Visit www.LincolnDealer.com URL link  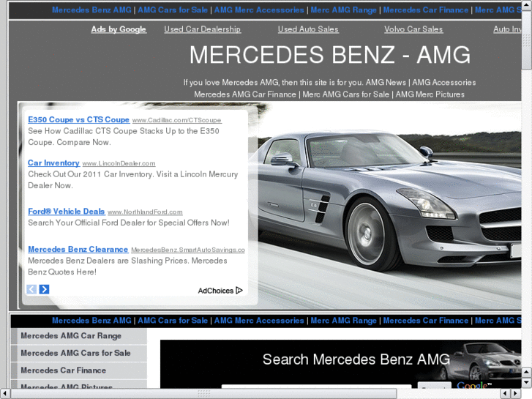coord(119,163)
